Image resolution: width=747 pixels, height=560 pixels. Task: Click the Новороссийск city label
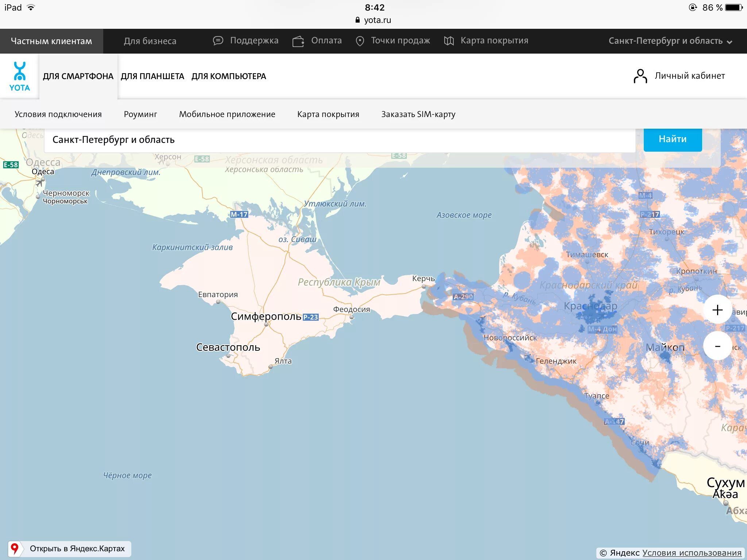tap(510, 338)
